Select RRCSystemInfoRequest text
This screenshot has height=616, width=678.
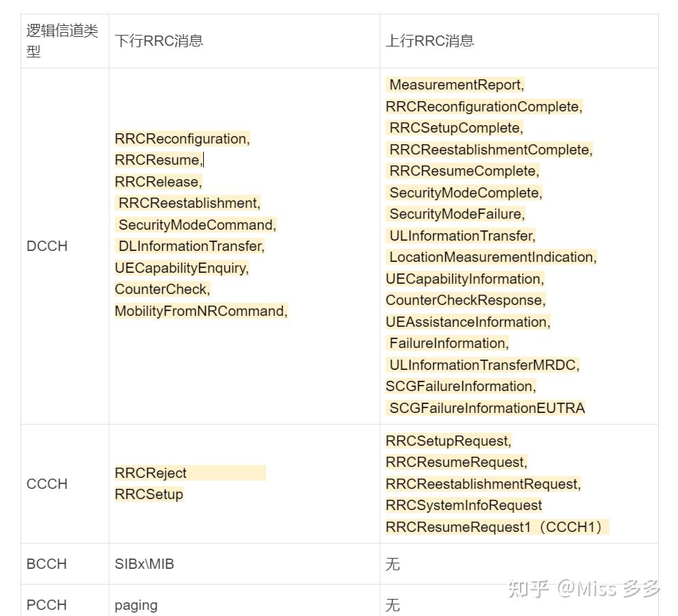tap(464, 505)
